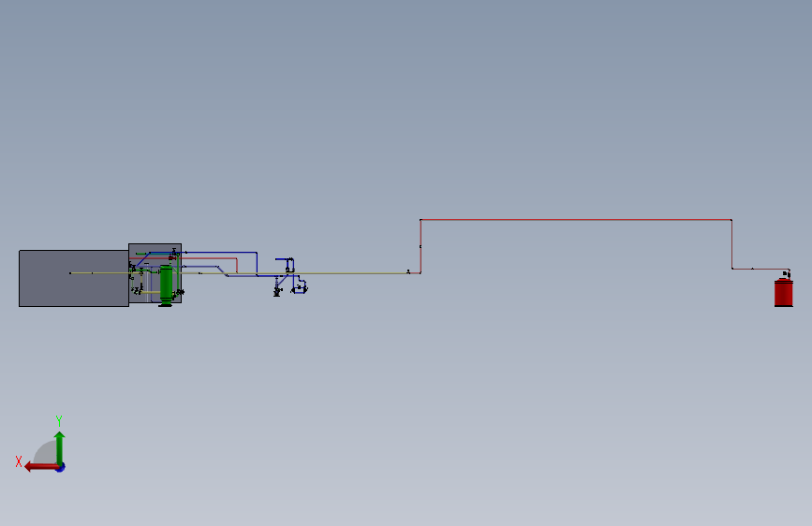Viewport: 812px width, 526px height.
Task: Select the red cylindrical tank on the right
Action: tap(784, 293)
